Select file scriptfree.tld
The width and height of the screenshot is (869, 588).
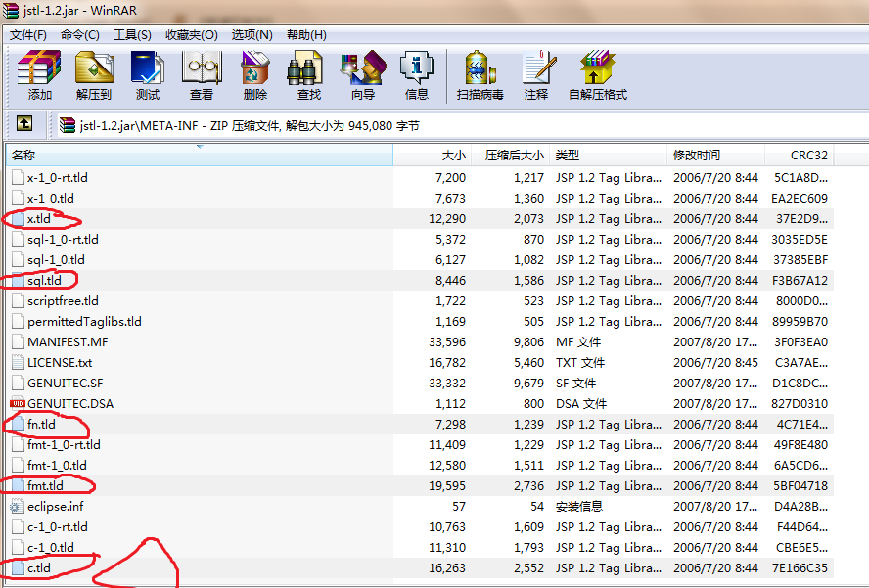pyautogui.click(x=63, y=301)
